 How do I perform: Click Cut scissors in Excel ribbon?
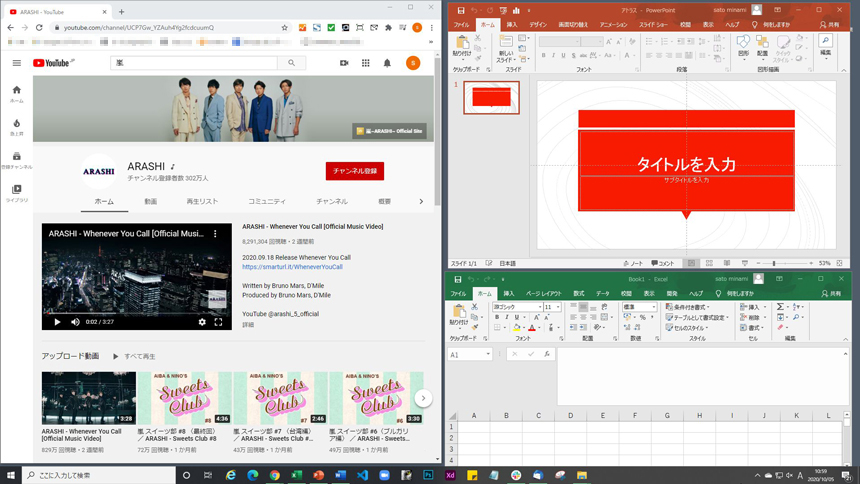click(x=474, y=307)
